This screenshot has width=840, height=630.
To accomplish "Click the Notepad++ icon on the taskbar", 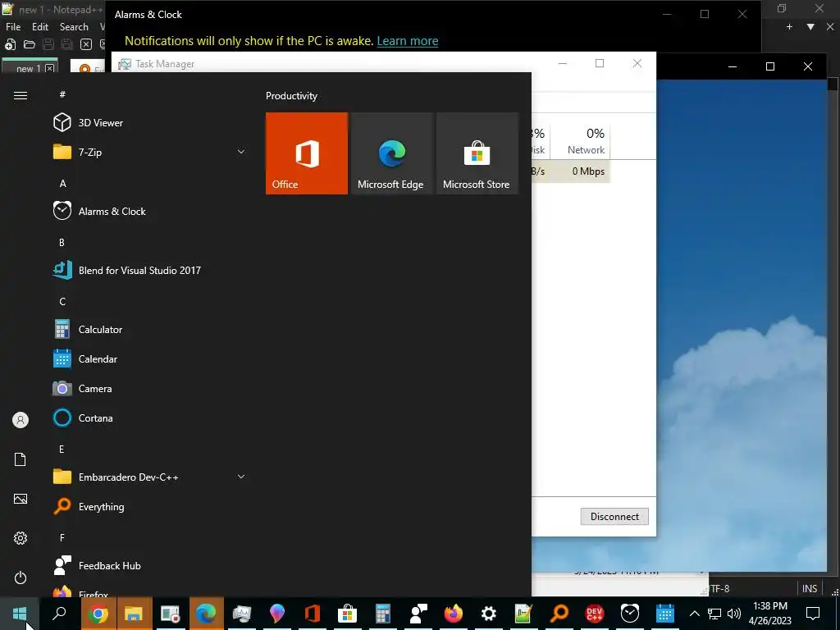I will point(523,614).
